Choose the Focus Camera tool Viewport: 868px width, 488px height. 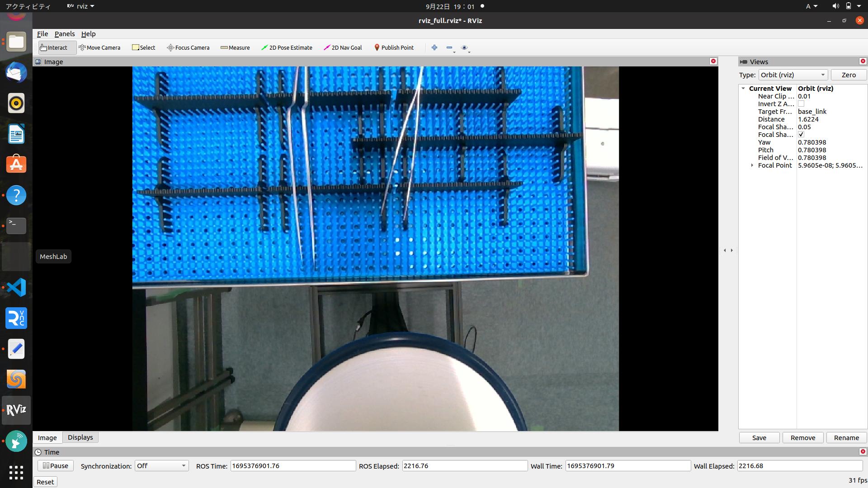coord(188,47)
